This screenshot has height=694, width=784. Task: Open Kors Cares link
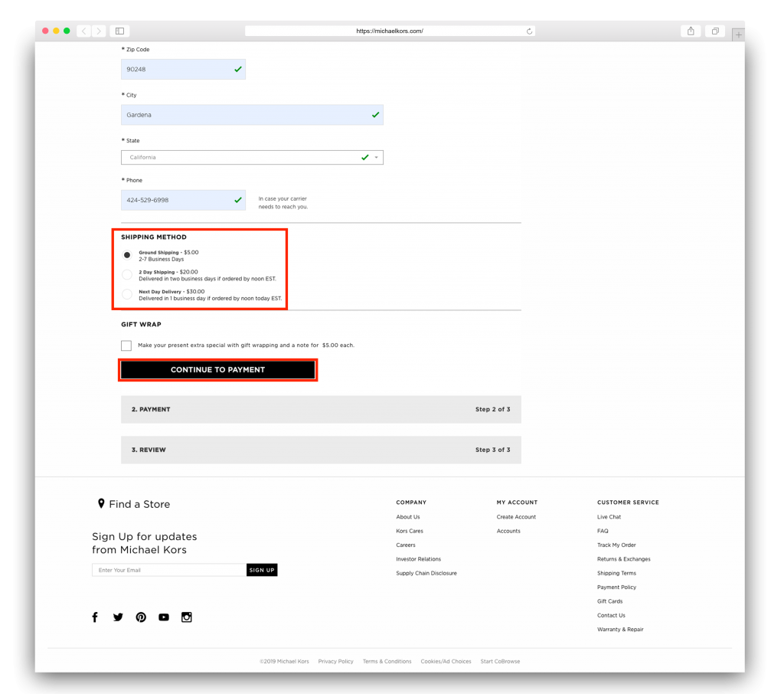tap(410, 531)
